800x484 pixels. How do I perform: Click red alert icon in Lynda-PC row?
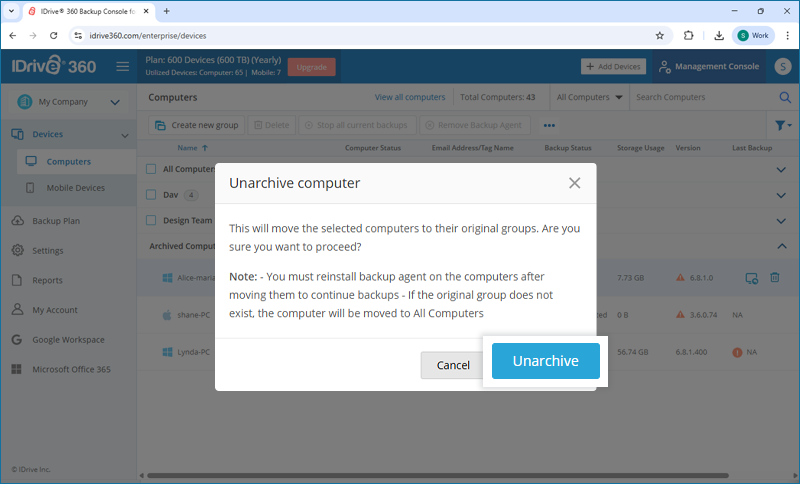pos(737,352)
